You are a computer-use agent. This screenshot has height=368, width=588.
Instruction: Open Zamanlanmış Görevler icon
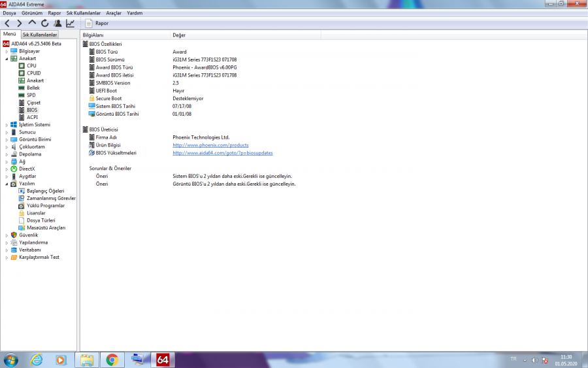point(22,198)
